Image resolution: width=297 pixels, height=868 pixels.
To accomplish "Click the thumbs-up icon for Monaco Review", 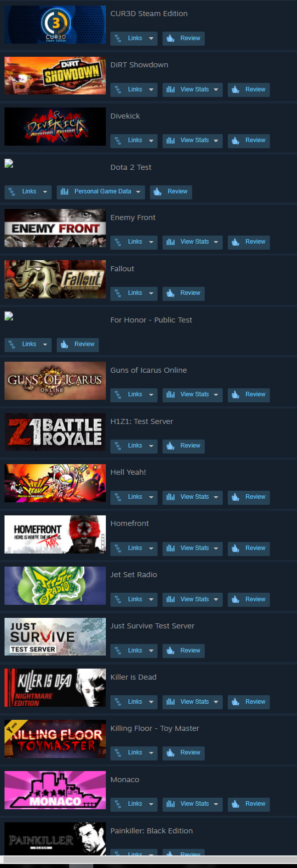I will click(235, 804).
